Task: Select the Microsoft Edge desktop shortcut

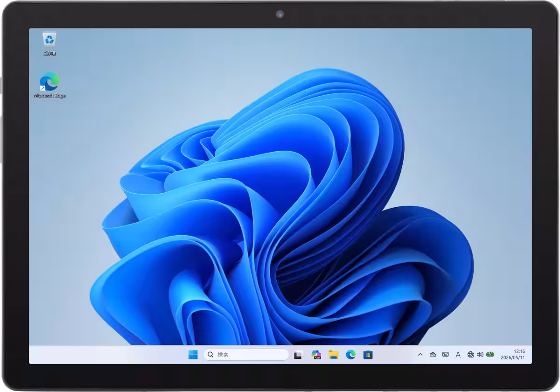Action: click(x=49, y=85)
